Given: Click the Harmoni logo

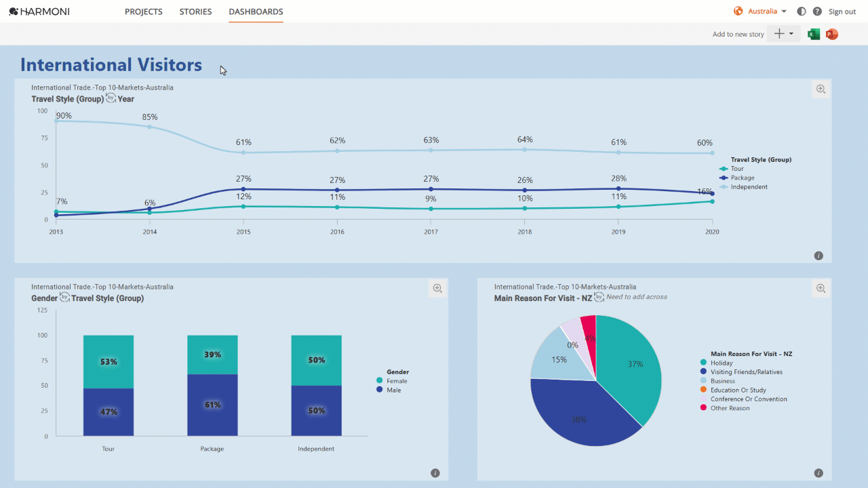Looking at the screenshot, I should pos(39,12).
